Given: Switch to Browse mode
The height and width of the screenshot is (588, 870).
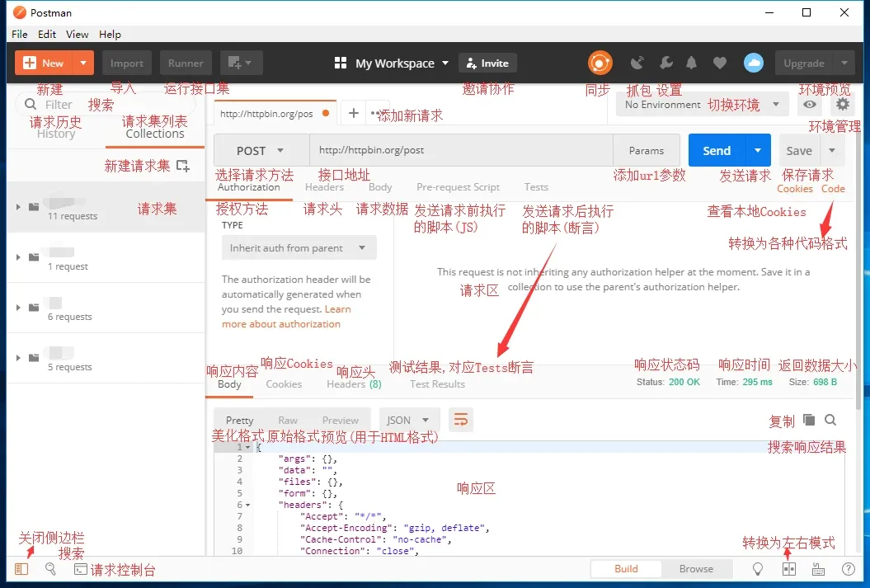Looking at the screenshot, I should [x=698, y=568].
